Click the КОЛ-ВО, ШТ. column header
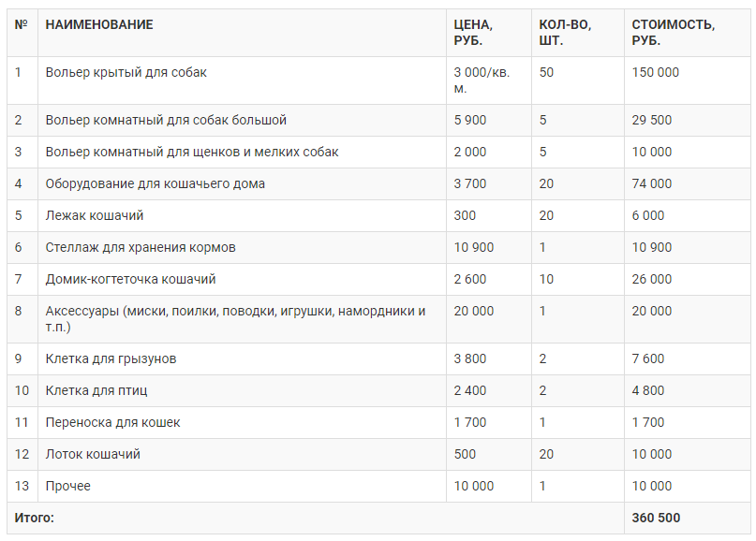 [x=578, y=33]
